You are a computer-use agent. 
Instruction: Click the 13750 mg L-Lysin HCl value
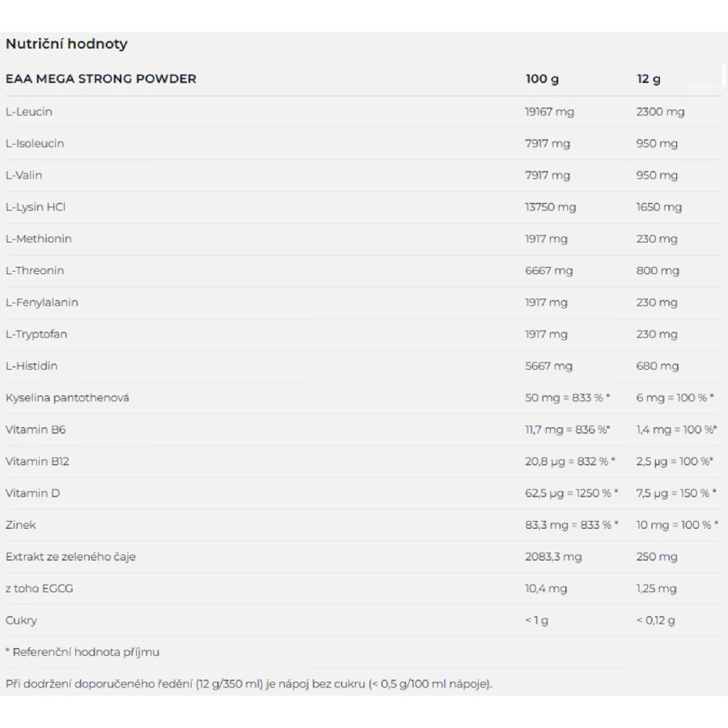tap(550, 207)
